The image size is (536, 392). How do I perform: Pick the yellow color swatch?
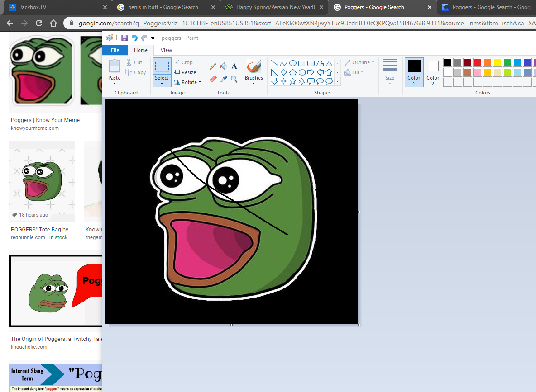[x=498, y=62]
